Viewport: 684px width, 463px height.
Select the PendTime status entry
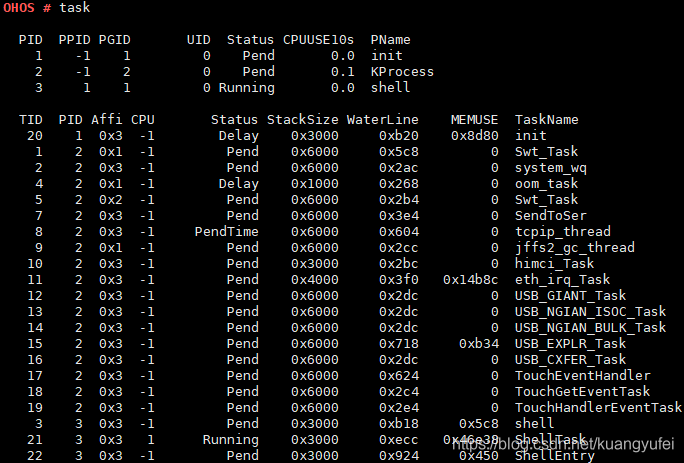[226, 232]
